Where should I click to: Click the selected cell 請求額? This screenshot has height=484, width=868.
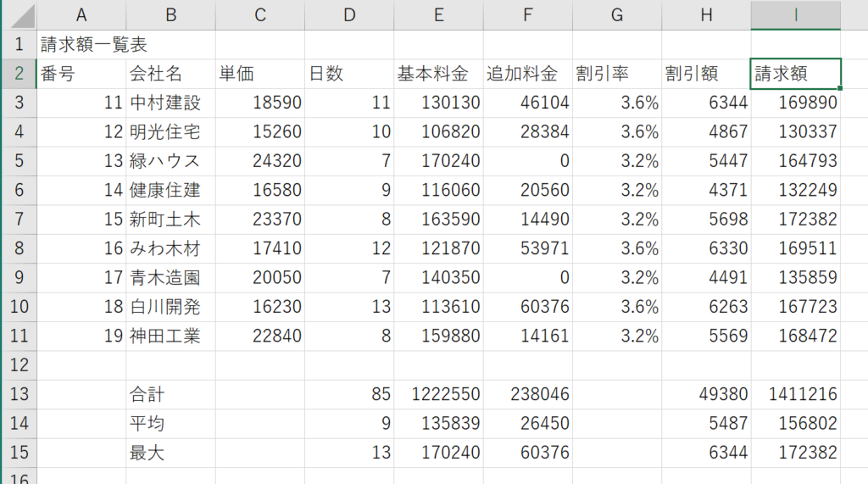coord(795,74)
